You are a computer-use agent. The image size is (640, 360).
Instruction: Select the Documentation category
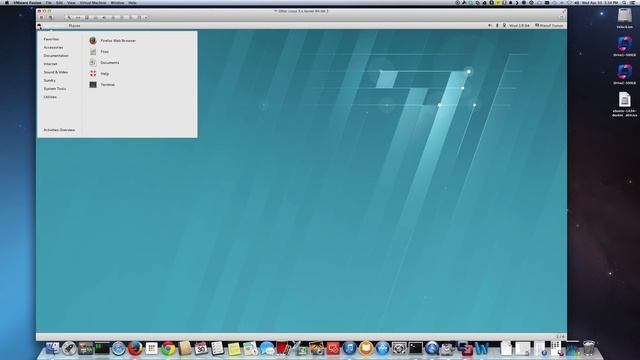click(x=56, y=56)
